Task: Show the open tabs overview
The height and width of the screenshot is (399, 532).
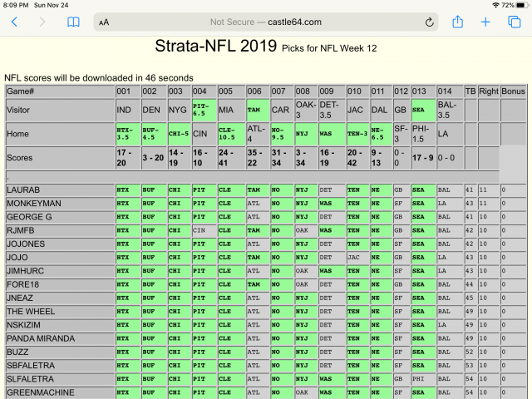Action: 514,22
